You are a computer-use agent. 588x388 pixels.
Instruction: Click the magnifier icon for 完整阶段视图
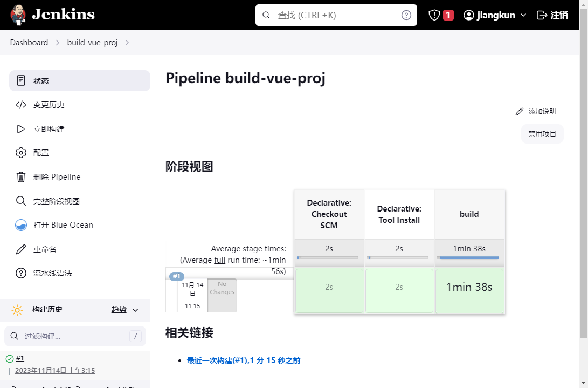click(x=21, y=201)
